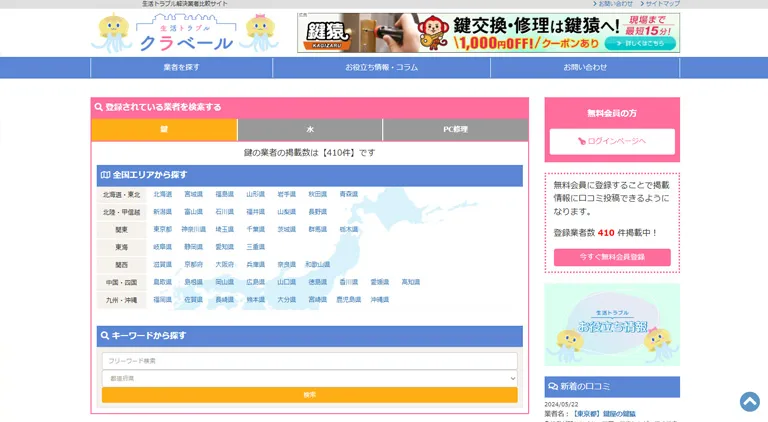
Task: Select the 福岡県 prefecture link
Action: tap(163, 300)
